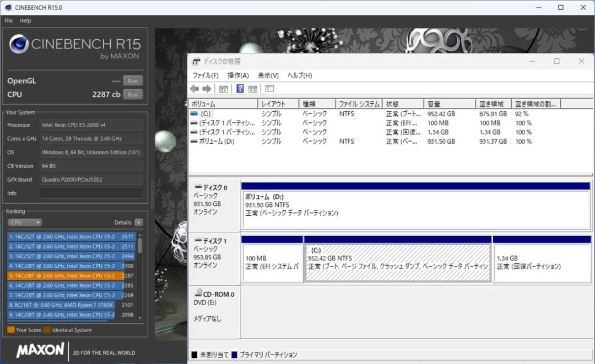
Task: Open the CPU ranking dropdown
Action: click(x=24, y=222)
